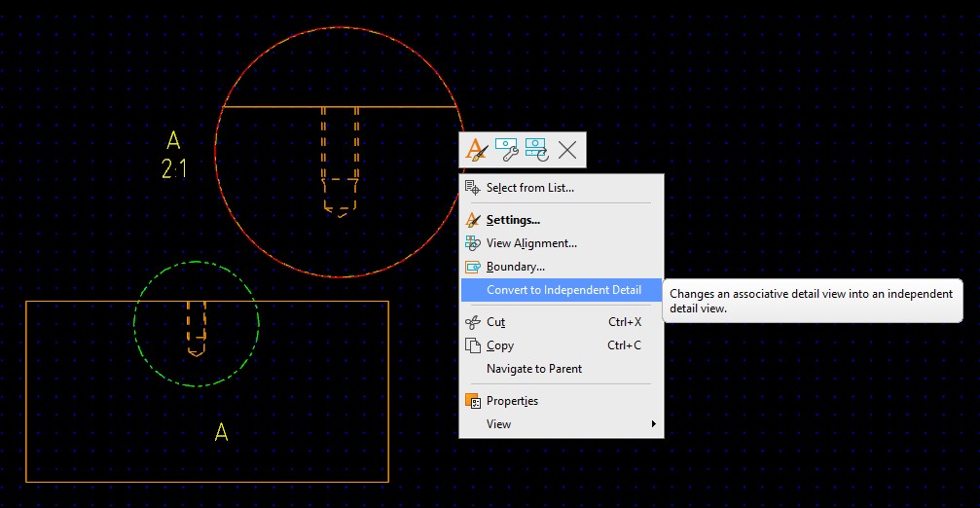Select the 2:1 scale label
The width and height of the screenshot is (980, 508).
[174, 168]
